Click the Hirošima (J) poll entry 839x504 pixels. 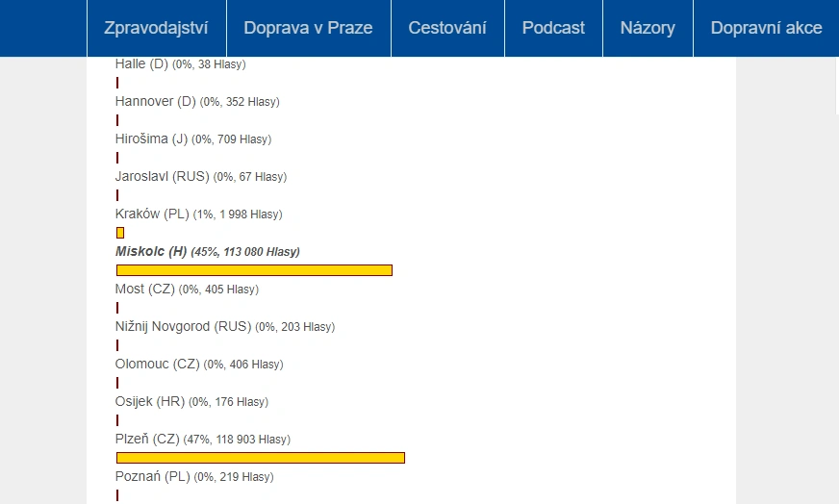click(151, 139)
